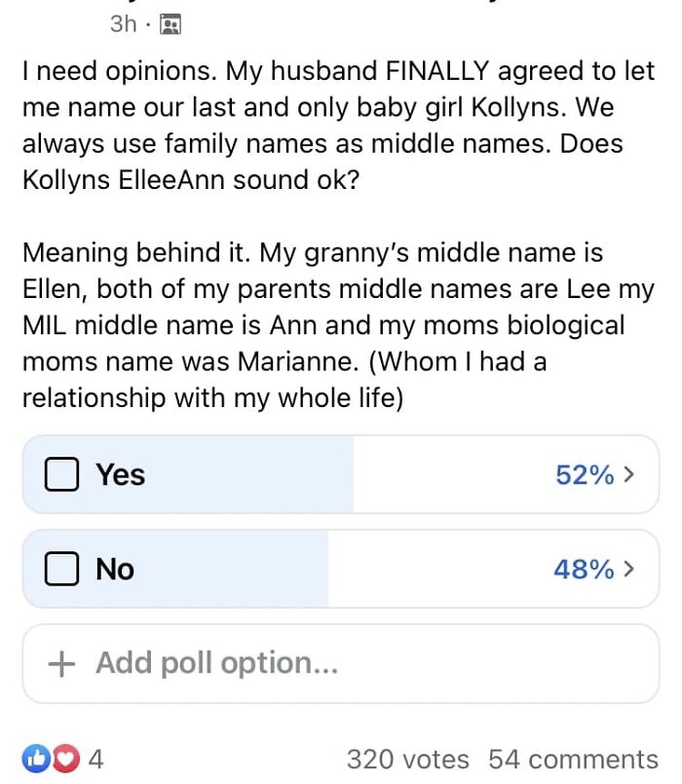The width and height of the screenshot is (682, 784).
Task: Check the Yes poll checkbox
Action: pyautogui.click(x=61, y=474)
